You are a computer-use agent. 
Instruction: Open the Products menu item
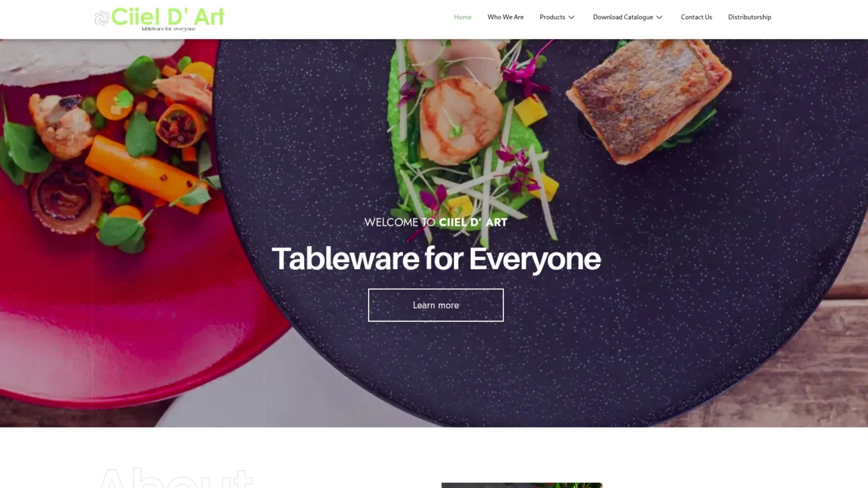(552, 17)
